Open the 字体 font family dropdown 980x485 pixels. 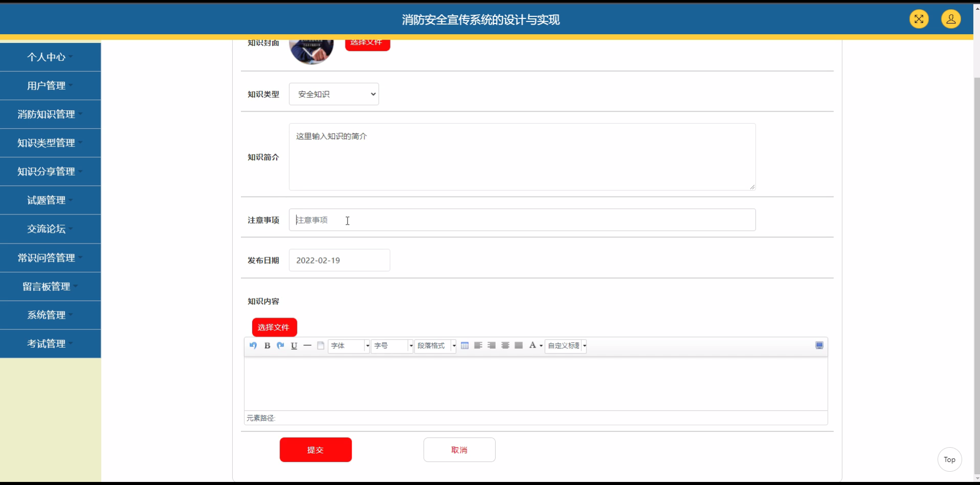coord(349,346)
